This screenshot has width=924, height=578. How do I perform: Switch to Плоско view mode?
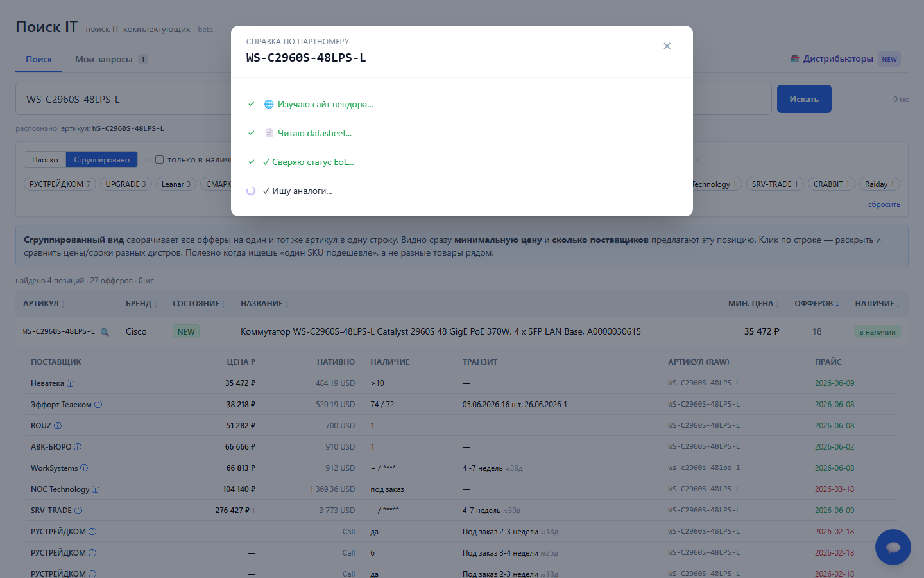pos(45,160)
